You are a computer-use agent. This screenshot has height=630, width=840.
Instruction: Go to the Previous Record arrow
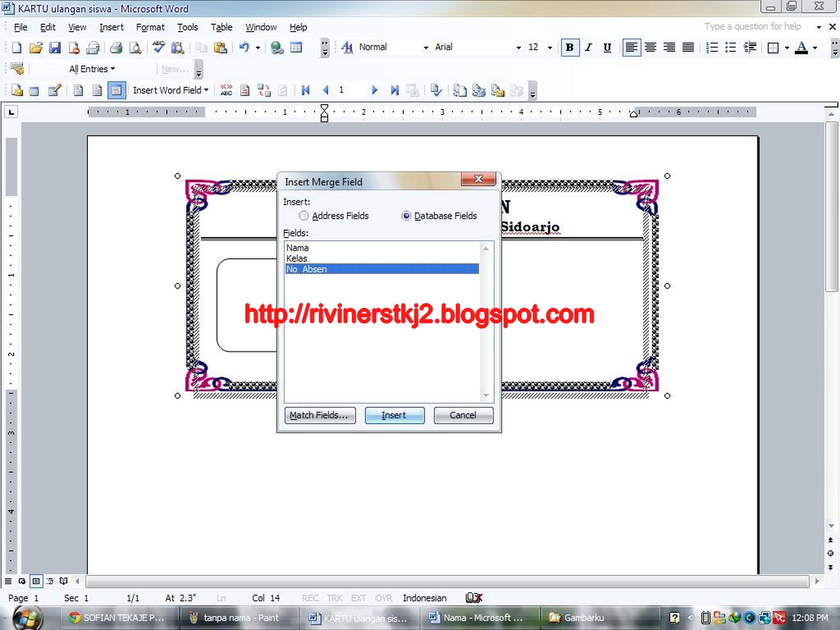pos(325,90)
